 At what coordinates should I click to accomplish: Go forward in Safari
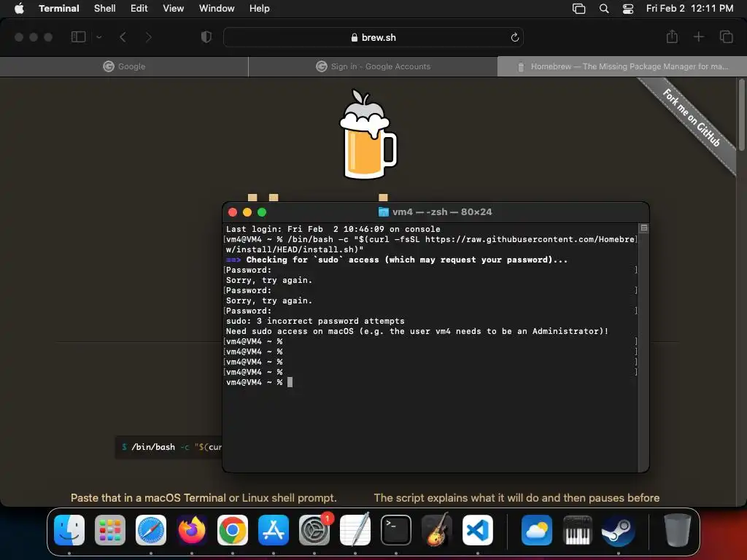click(148, 36)
